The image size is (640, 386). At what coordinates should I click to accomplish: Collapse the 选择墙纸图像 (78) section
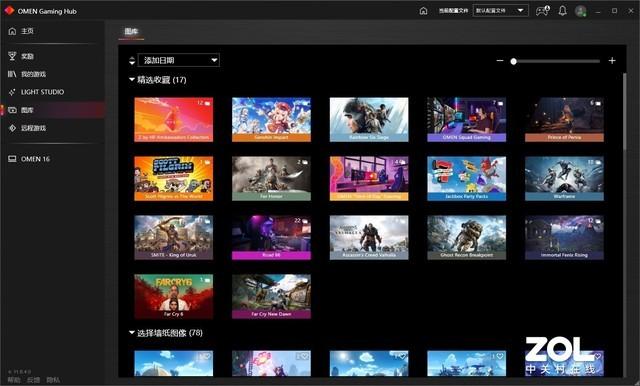(x=132, y=333)
